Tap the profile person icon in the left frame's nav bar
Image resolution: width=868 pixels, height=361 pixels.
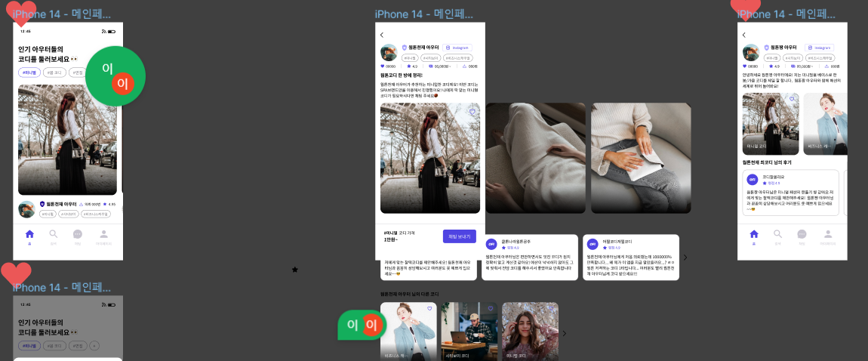tap(103, 234)
